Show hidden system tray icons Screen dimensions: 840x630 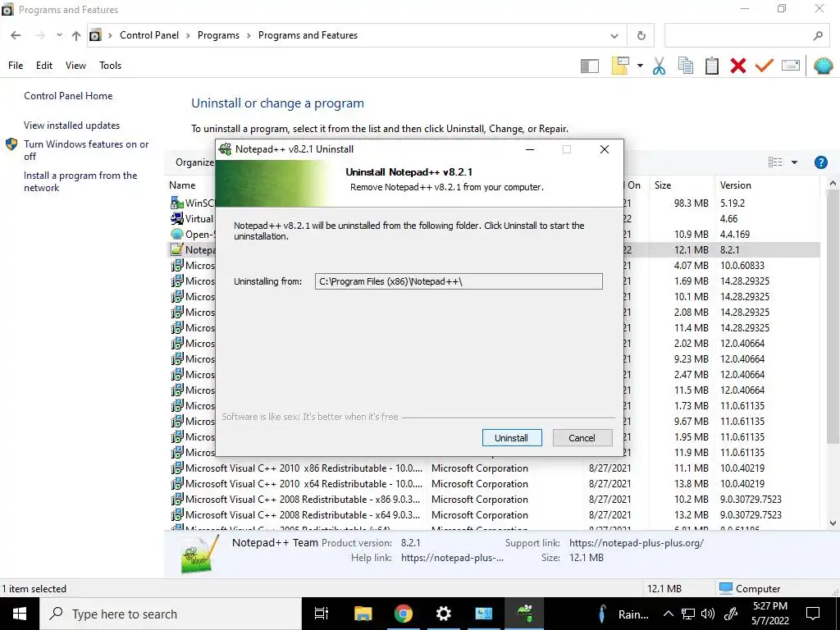668,614
